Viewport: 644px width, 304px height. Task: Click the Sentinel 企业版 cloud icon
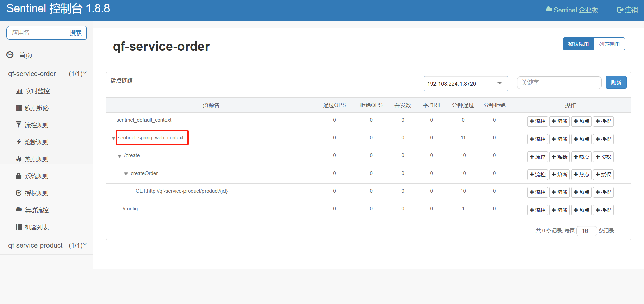[549, 9]
